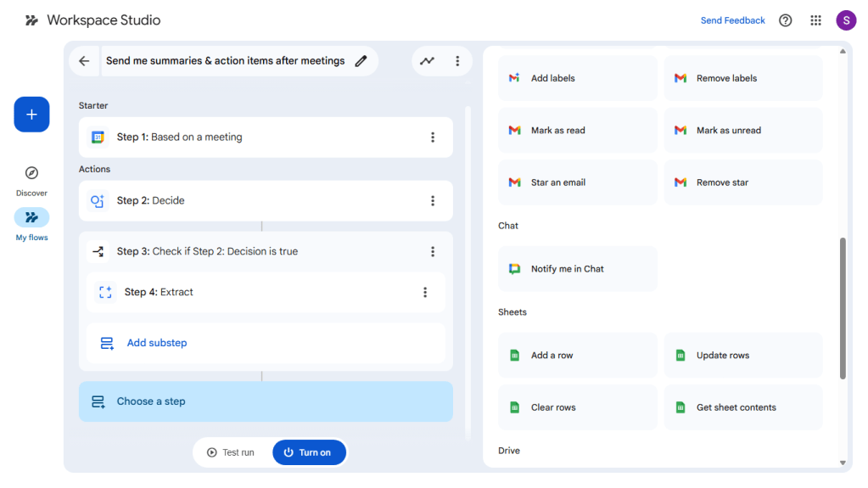
Task: Click the Choose a step row
Action: click(x=266, y=401)
